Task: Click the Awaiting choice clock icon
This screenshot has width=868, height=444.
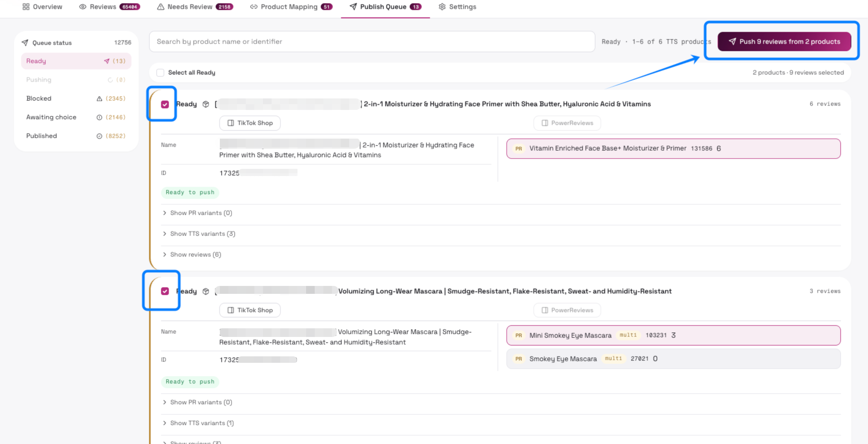Action: pos(100,117)
